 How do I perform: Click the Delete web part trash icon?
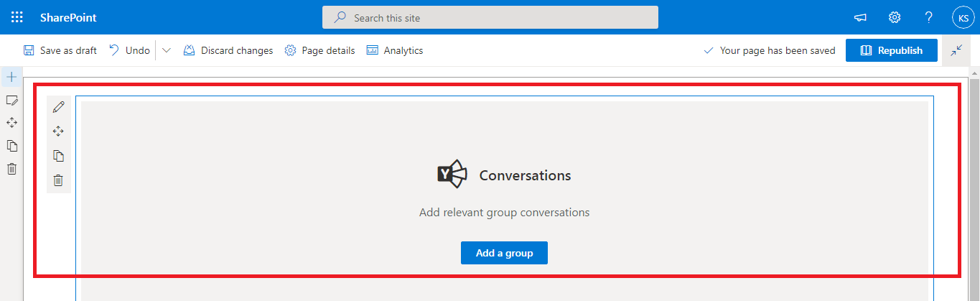pyautogui.click(x=59, y=180)
